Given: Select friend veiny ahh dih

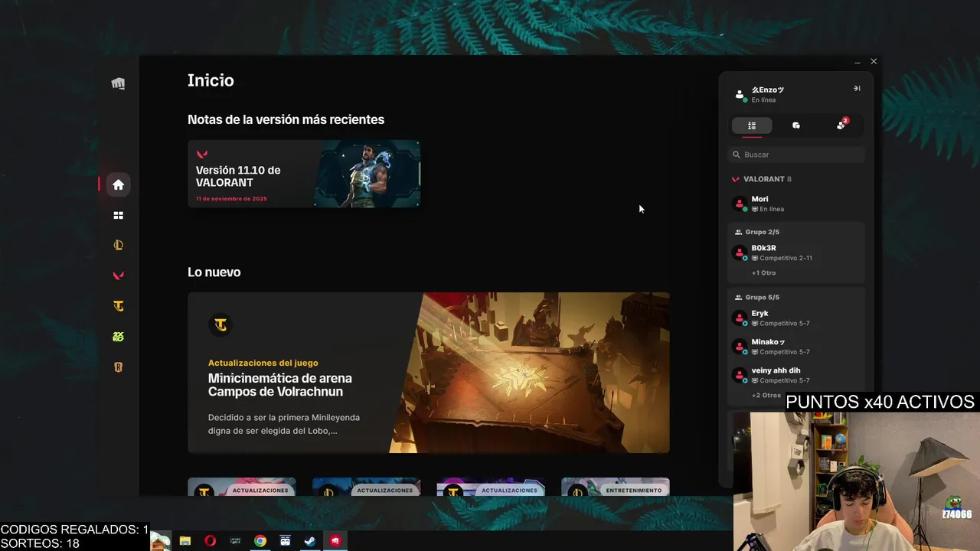Looking at the screenshot, I should (796, 375).
